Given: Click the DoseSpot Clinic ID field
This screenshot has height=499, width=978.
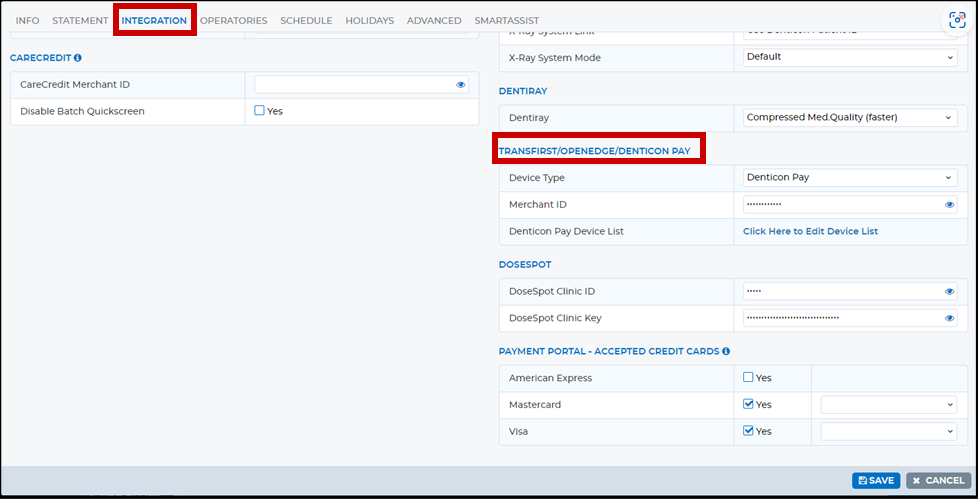Looking at the screenshot, I should tap(850, 291).
